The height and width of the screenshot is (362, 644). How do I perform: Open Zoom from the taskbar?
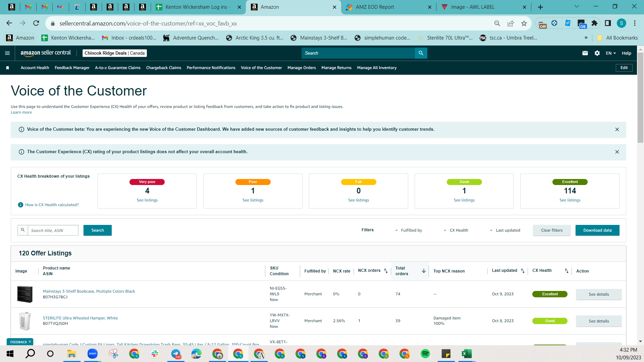[92, 354]
